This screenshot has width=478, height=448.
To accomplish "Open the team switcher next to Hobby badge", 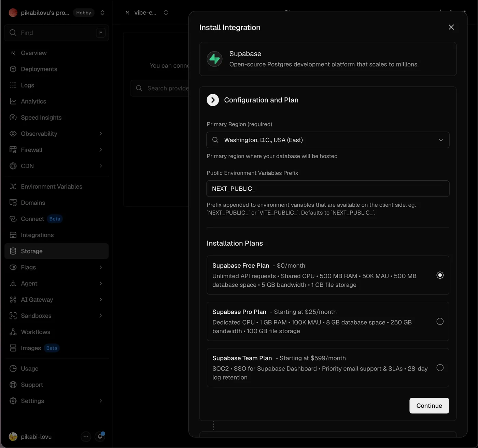I will click(x=102, y=13).
